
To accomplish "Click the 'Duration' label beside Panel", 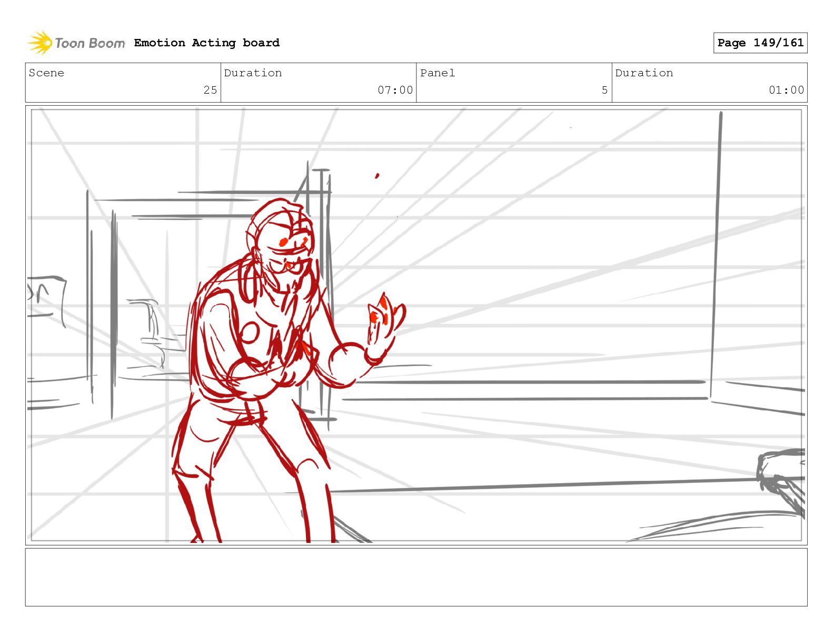I will pyautogui.click(x=644, y=73).
